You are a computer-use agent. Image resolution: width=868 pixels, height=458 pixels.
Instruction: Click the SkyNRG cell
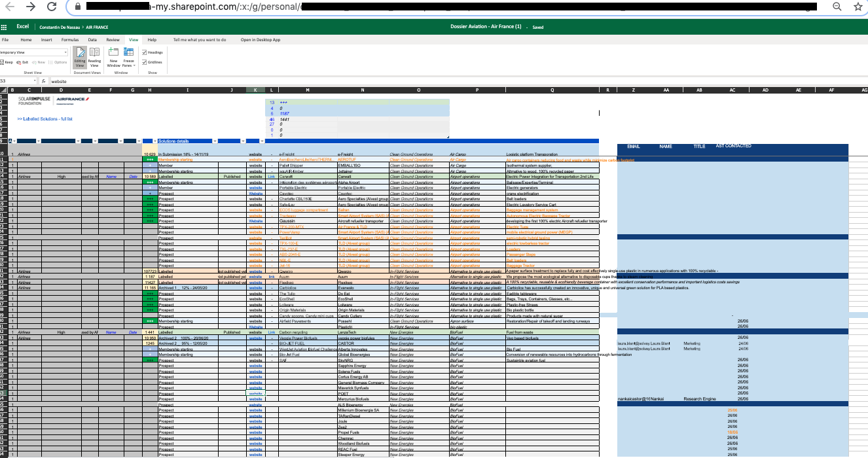click(x=363, y=360)
